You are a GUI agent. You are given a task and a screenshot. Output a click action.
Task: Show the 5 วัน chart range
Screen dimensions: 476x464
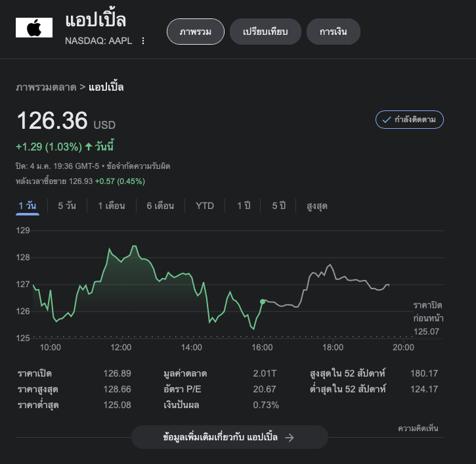tap(67, 206)
